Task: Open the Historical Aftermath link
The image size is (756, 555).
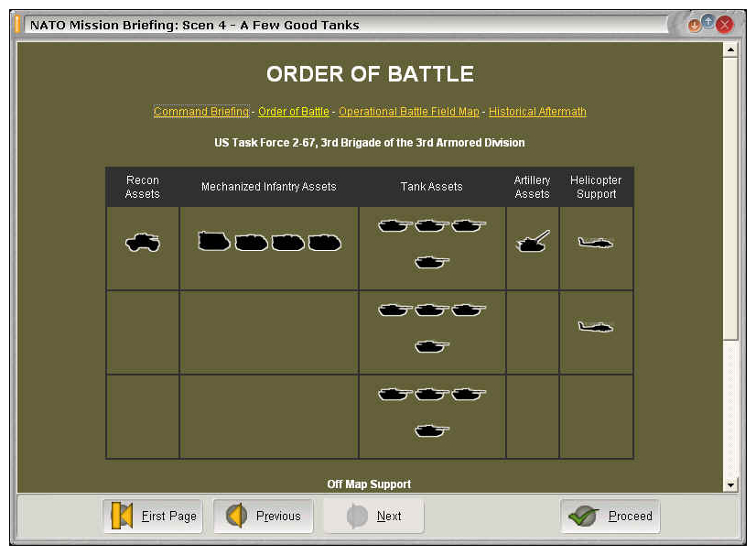Action: click(537, 112)
